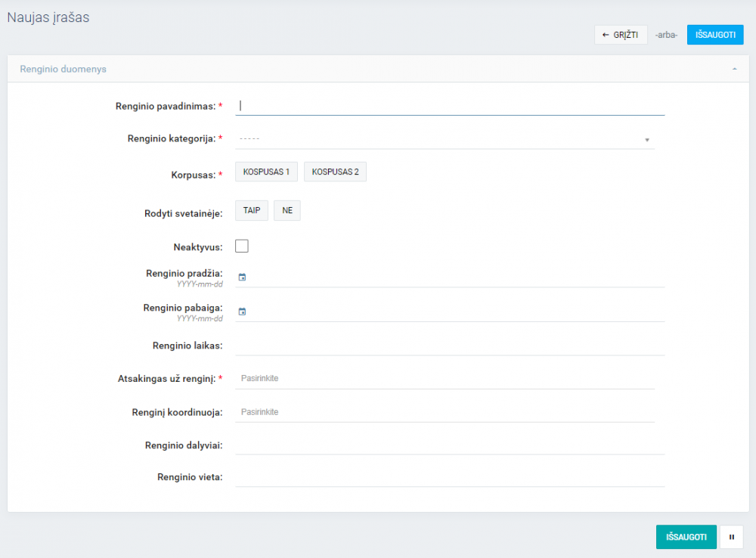This screenshot has width=756, height=558.
Task: Open the Renginio kategorija dropdown
Action: coord(445,139)
